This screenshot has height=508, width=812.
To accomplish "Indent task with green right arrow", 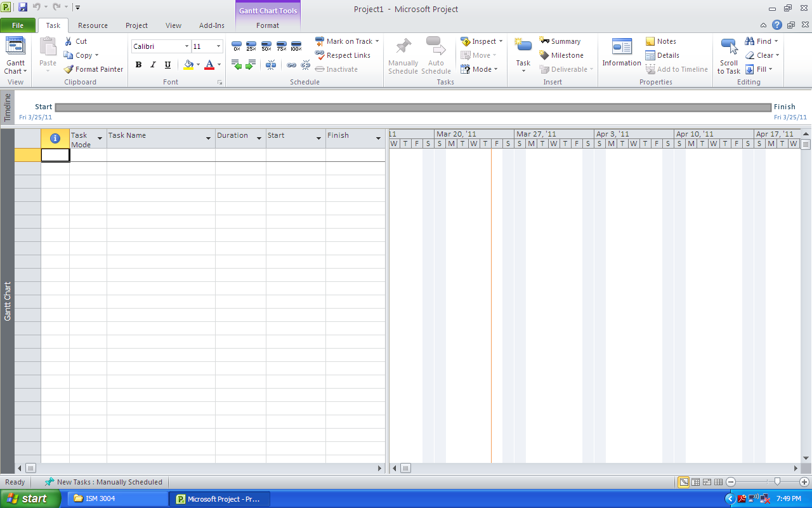I will click(251, 65).
